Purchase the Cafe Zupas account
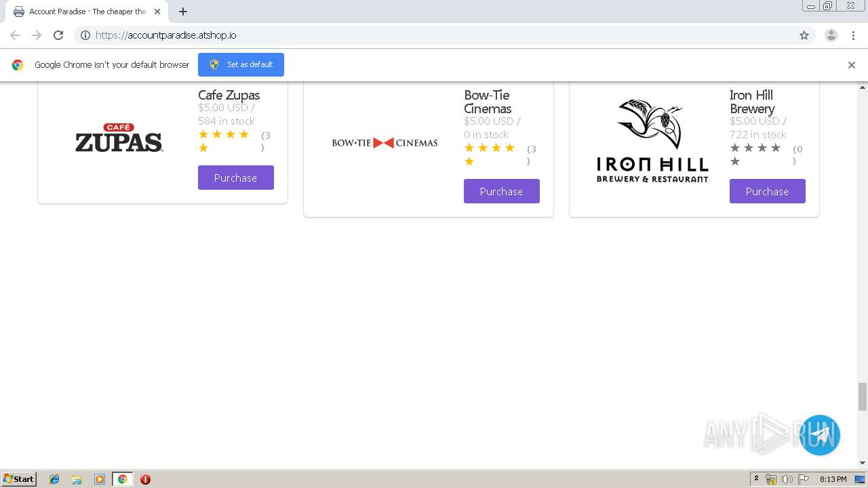 (236, 178)
